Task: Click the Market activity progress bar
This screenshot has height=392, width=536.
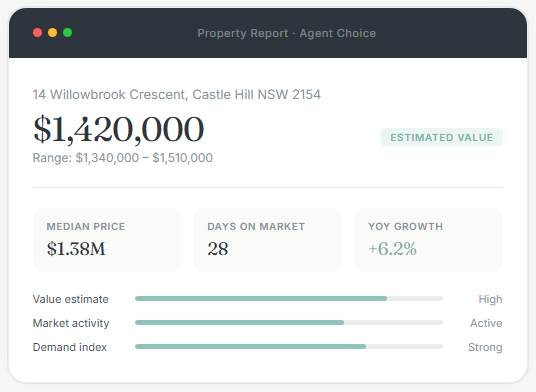Action: [289, 323]
